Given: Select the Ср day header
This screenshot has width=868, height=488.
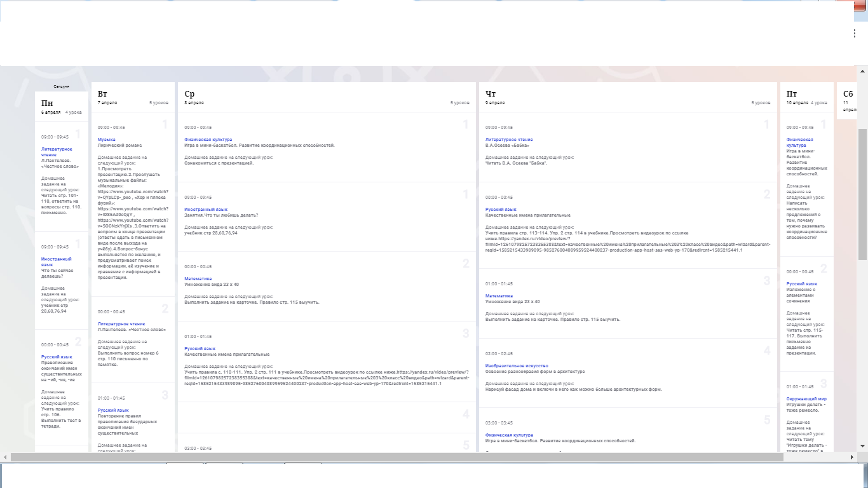Looking at the screenshot, I should pos(189,94).
